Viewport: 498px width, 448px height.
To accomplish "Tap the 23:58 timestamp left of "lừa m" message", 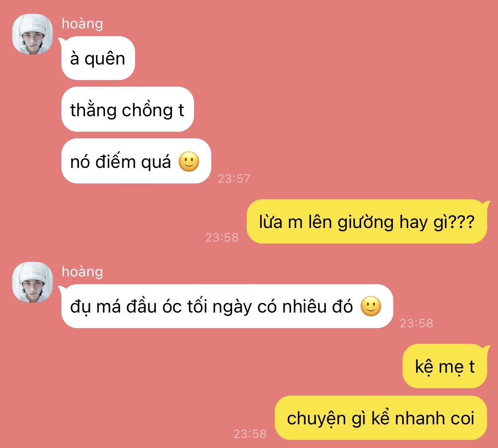I will pos(222,238).
